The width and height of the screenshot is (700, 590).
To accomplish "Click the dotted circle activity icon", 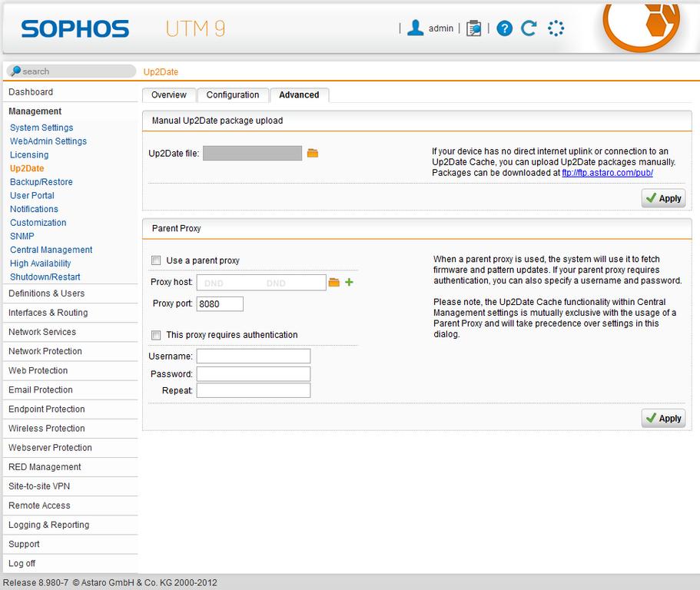I will tap(556, 28).
